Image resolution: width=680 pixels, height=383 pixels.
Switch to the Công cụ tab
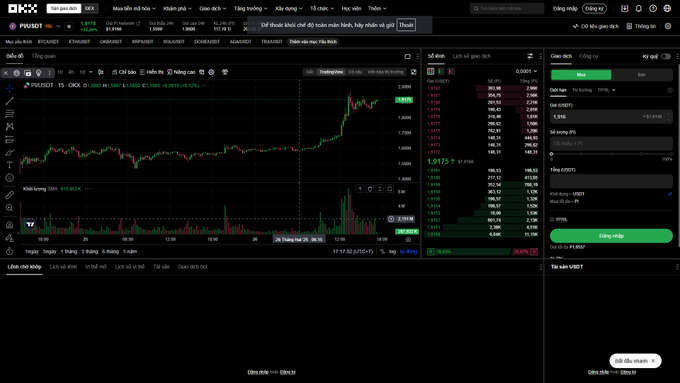pos(588,56)
